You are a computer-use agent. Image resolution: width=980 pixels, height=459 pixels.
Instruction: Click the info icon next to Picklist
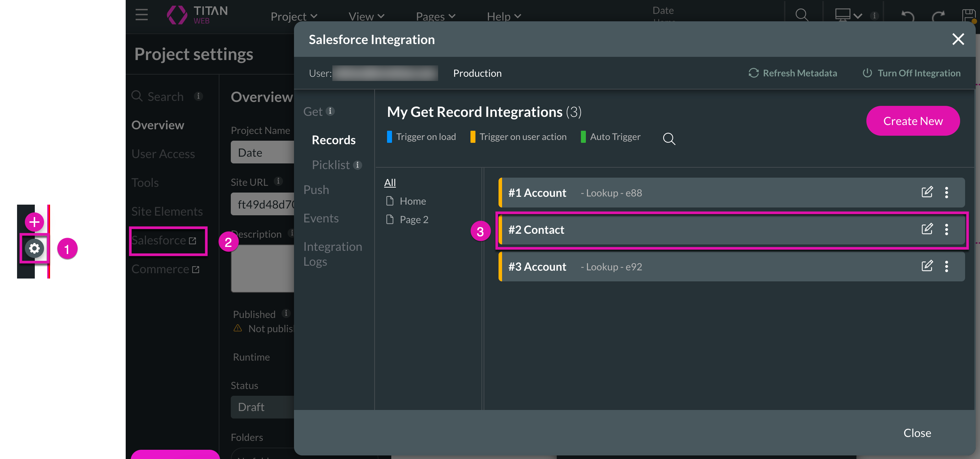357,165
